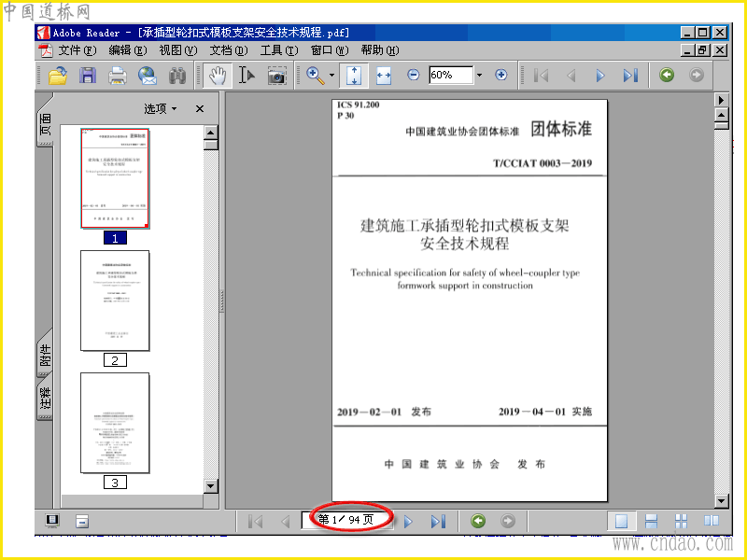Minimize the document window in menu bar row
747x560 pixels.
687,50
